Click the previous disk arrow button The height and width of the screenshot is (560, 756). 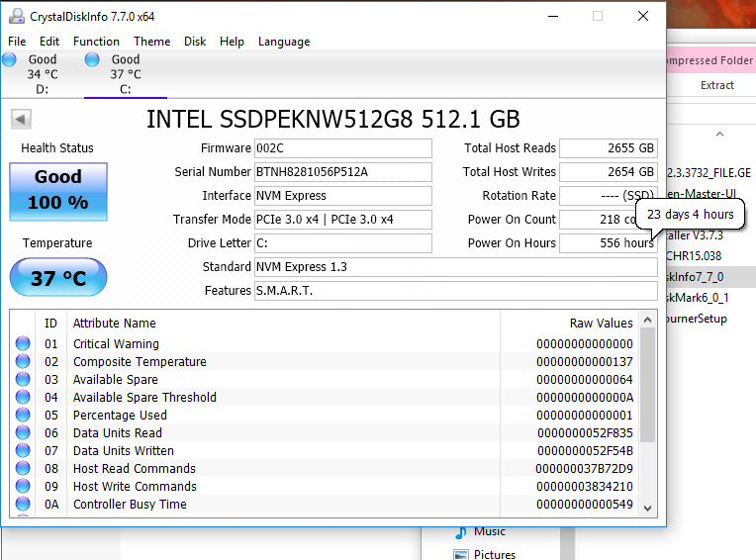(21, 120)
